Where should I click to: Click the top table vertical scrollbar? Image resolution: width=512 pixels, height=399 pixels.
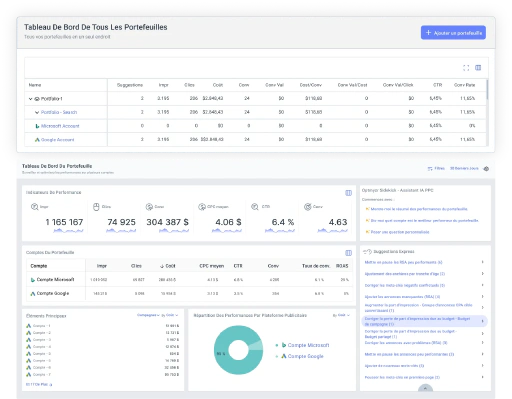(x=487, y=89)
